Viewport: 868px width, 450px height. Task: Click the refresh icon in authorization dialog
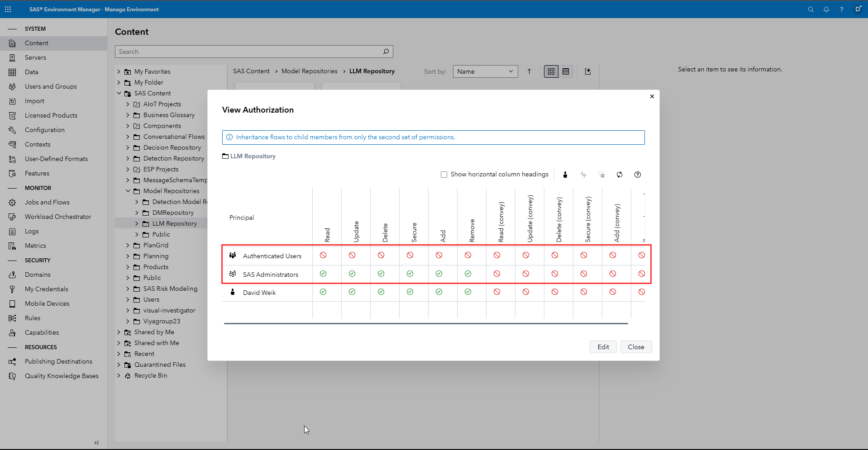[619, 175]
